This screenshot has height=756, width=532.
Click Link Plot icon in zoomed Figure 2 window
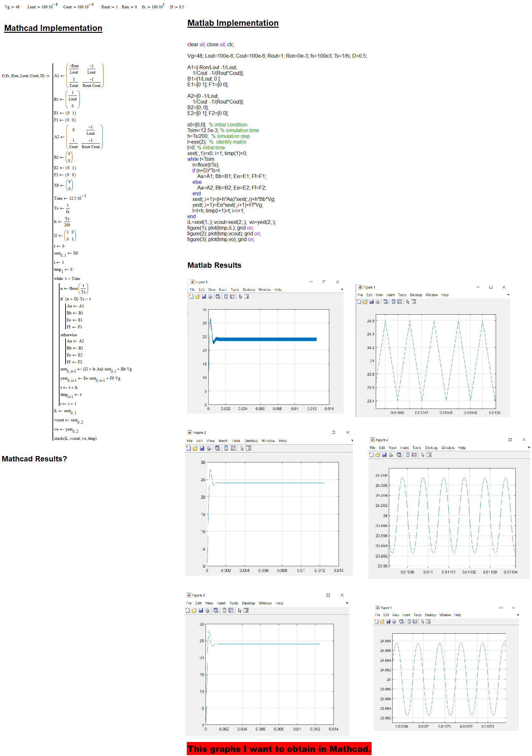(399, 455)
